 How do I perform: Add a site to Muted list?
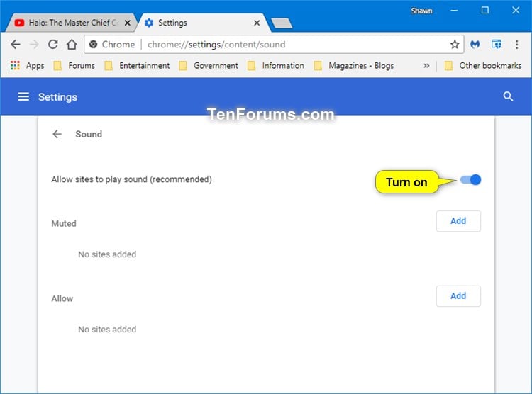(458, 221)
